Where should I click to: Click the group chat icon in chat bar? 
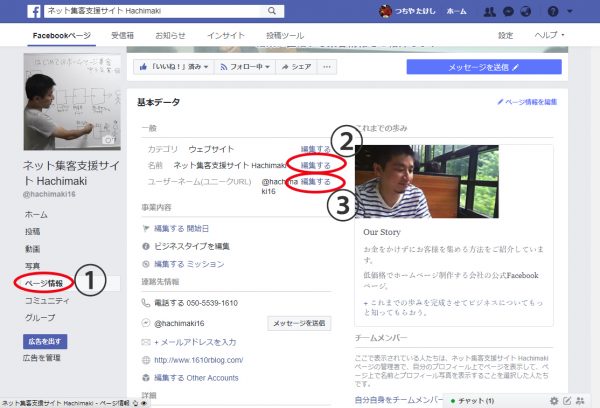click(580, 401)
